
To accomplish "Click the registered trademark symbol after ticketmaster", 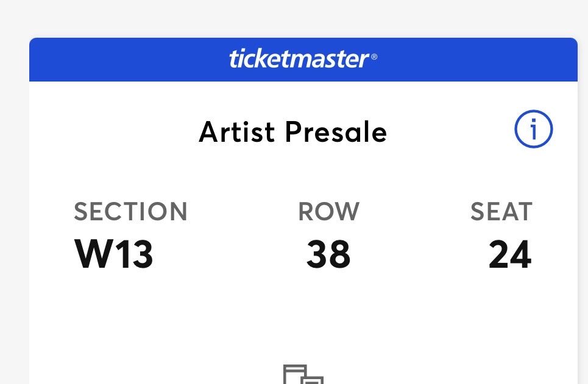I will coord(374,57).
